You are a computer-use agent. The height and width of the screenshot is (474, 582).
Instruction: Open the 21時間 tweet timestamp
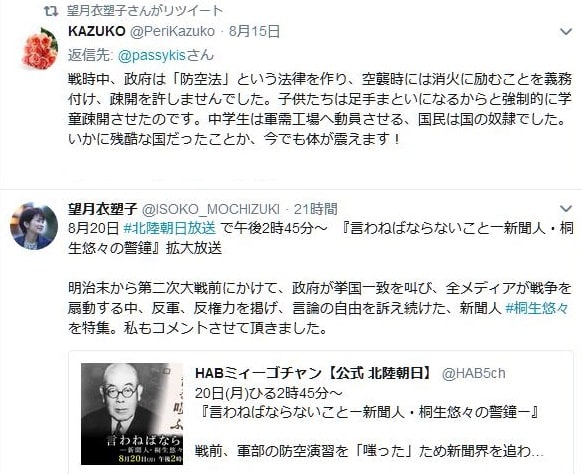pyautogui.click(x=315, y=209)
